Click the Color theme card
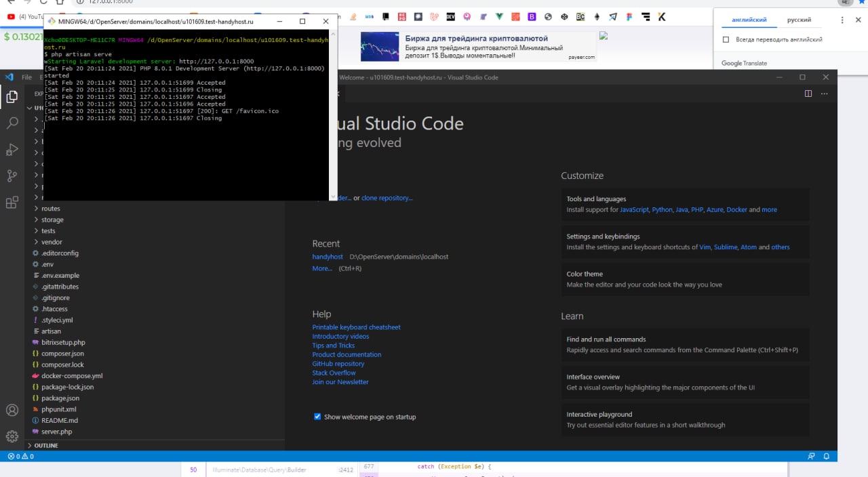This screenshot has height=477, width=868. pyautogui.click(x=685, y=279)
